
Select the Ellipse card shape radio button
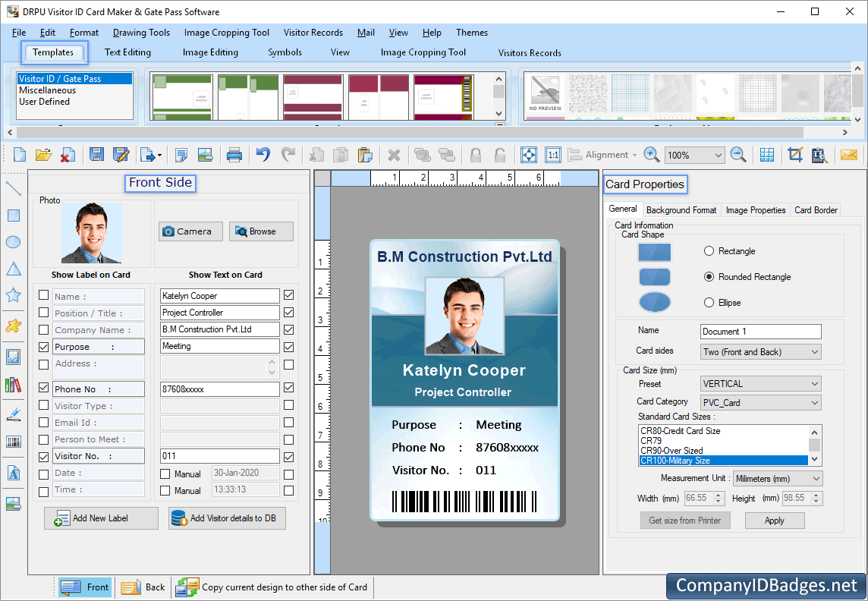[x=708, y=302]
